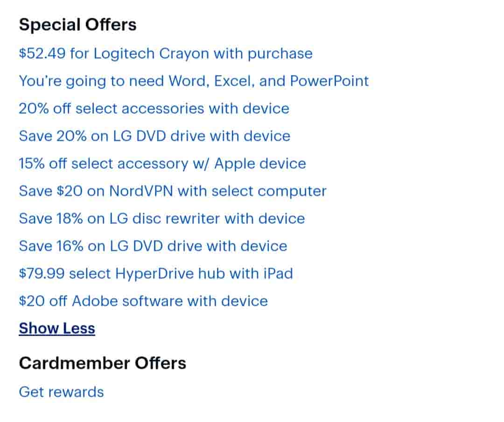Open 20% off select accessories offer
504x422 pixels.
pyautogui.click(x=154, y=109)
